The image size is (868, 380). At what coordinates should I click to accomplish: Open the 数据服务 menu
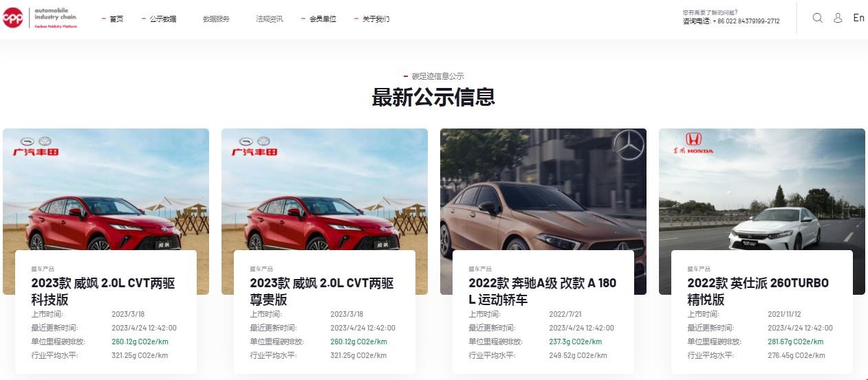pyautogui.click(x=216, y=19)
